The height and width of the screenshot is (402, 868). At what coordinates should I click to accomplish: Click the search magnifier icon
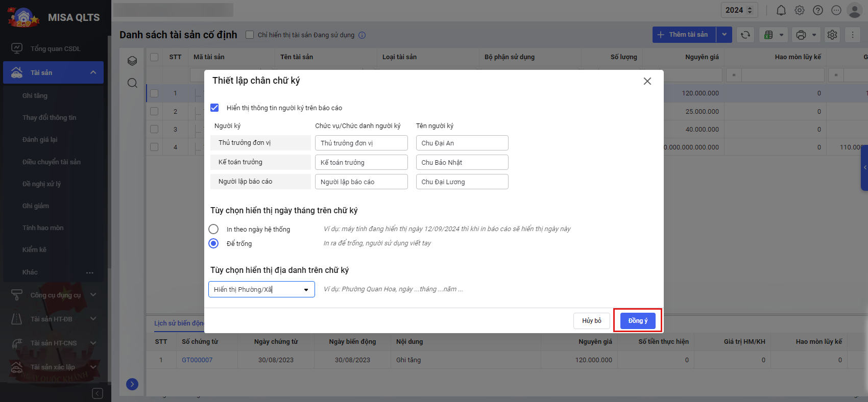coord(132,83)
